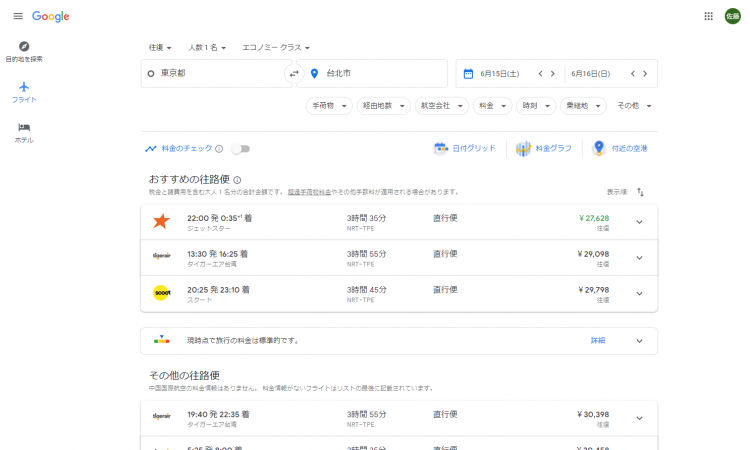
Task: Click the blue destination pin icon
Action: pos(314,74)
